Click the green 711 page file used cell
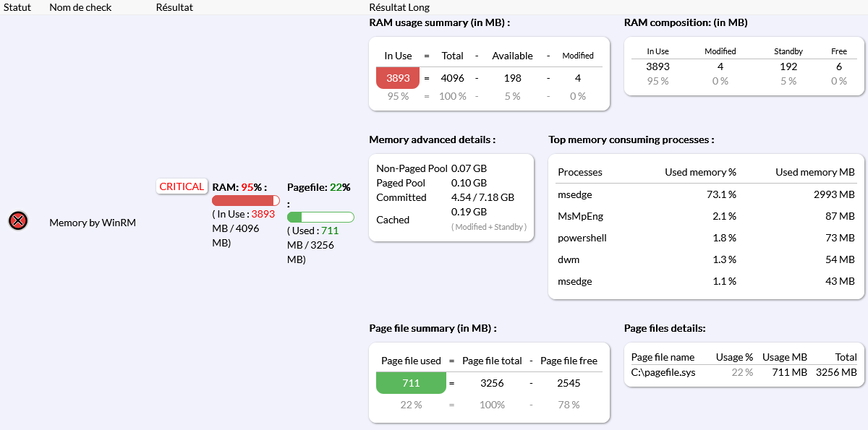The height and width of the screenshot is (430, 868). click(411, 383)
